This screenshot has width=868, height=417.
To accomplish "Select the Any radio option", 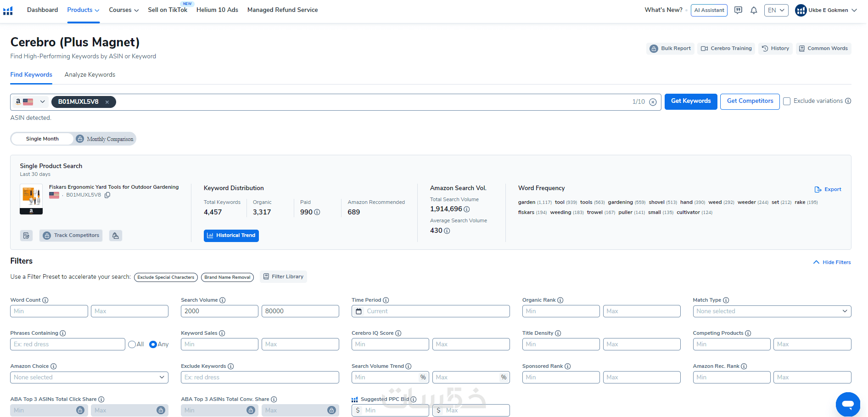I will (153, 344).
